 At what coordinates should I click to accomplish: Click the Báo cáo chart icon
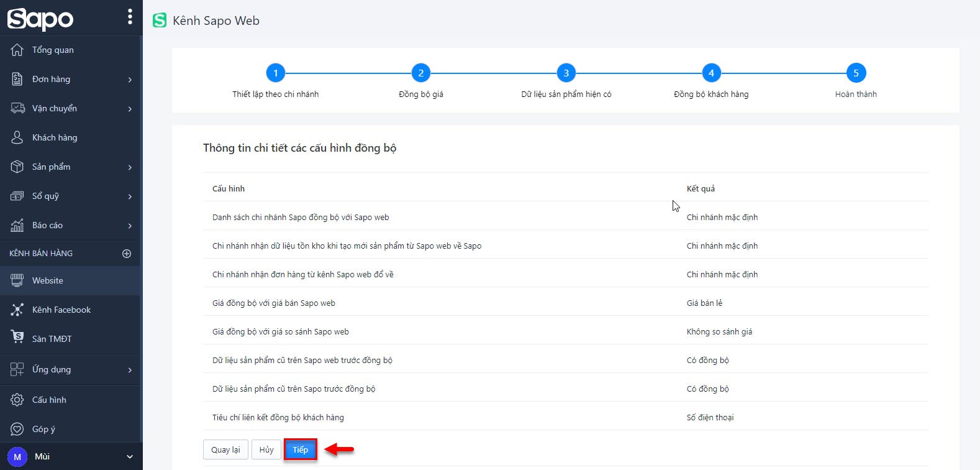pyautogui.click(x=17, y=225)
